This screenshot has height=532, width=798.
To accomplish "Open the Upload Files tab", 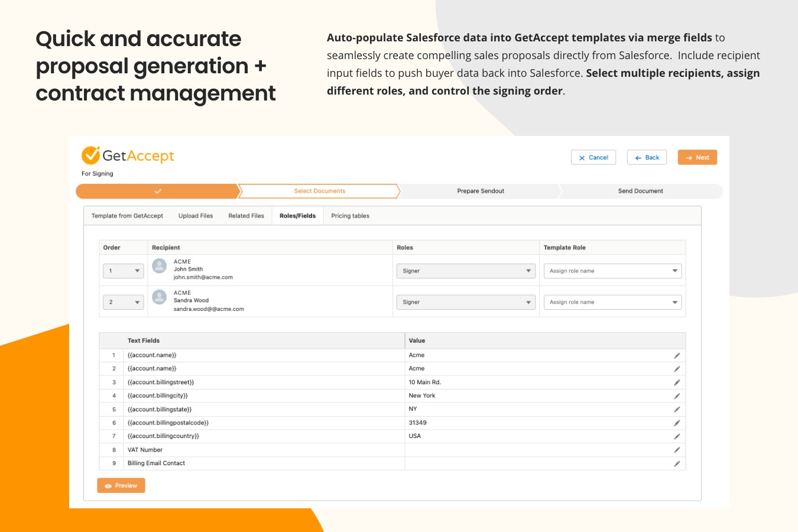I will [x=195, y=216].
